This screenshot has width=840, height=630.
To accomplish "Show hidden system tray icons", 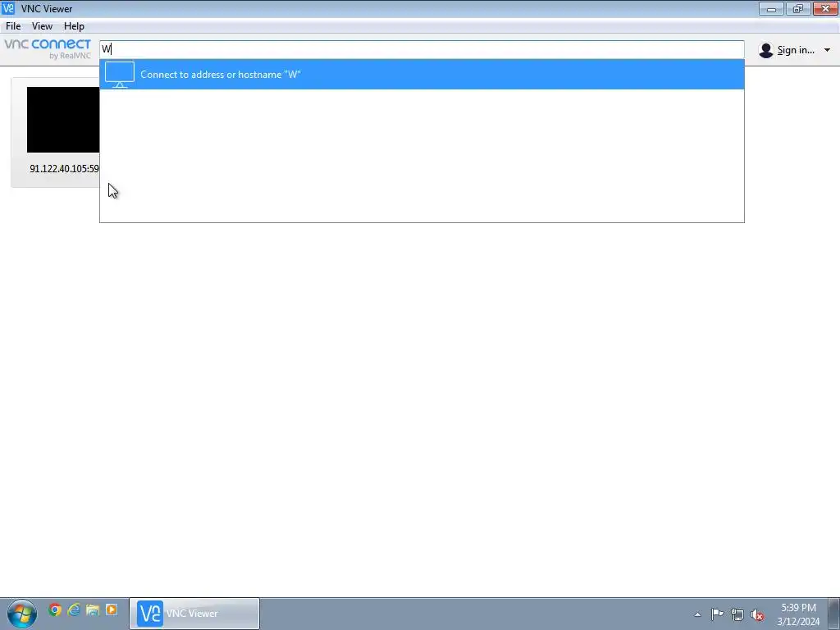I will [x=697, y=614].
